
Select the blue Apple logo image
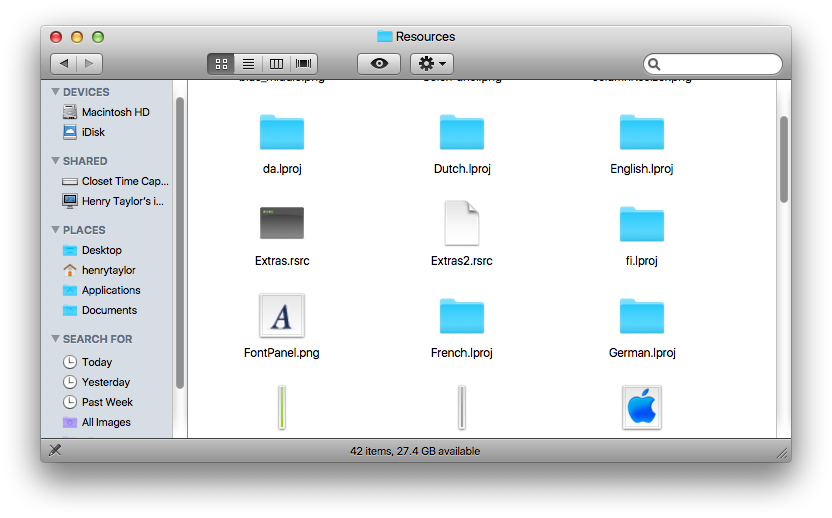[x=642, y=407]
